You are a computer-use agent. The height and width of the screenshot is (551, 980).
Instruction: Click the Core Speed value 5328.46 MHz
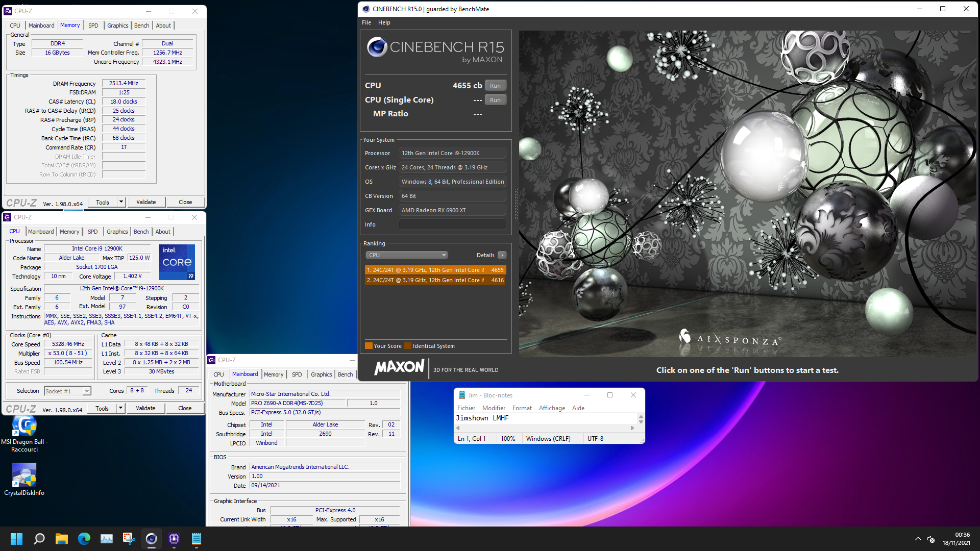pyautogui.click(x=68, y=344)
